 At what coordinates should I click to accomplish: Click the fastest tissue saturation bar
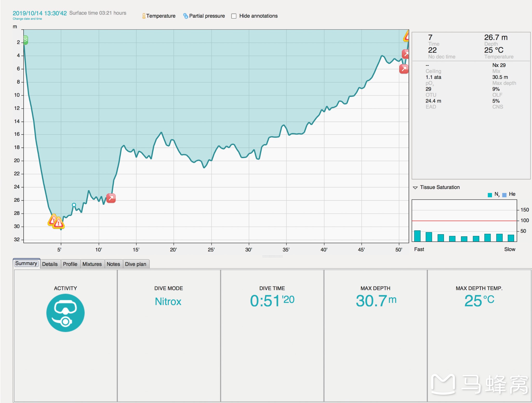point(417,236)
